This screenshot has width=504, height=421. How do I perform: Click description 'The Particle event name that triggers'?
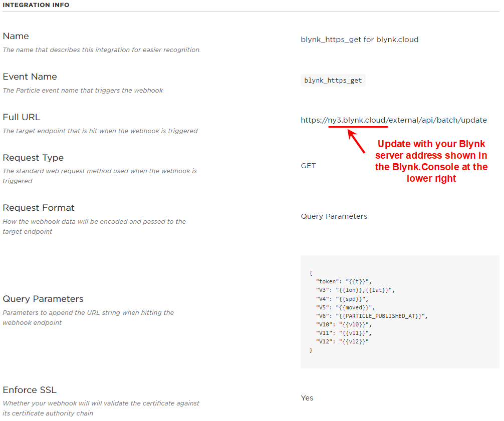[83, 90]
